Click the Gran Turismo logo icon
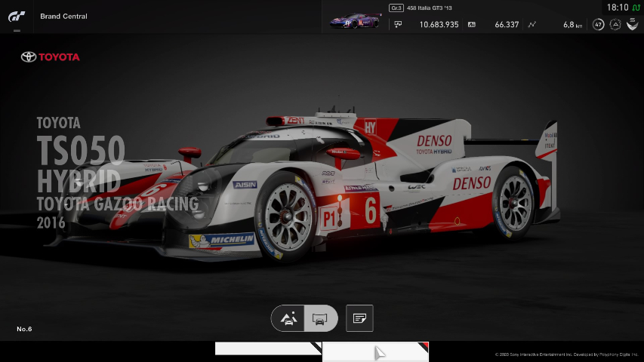The width and height of the screenshot is (644, 362). pos(16,16)
